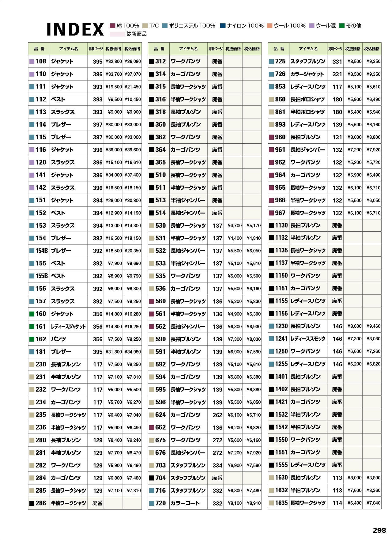Viewport: 392px width, 541px height.
Task: Select item 725 スタッフブルゾン name
Action: (x=308, y=61)
